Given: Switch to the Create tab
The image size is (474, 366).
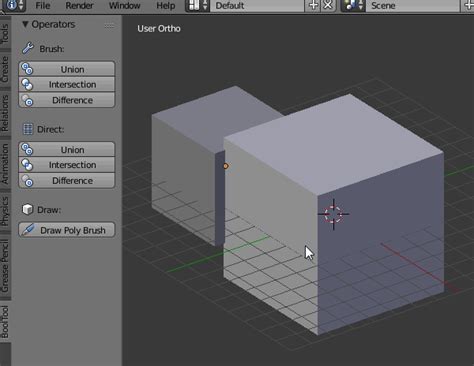Looking at the screenshot, I should (5, 69).
